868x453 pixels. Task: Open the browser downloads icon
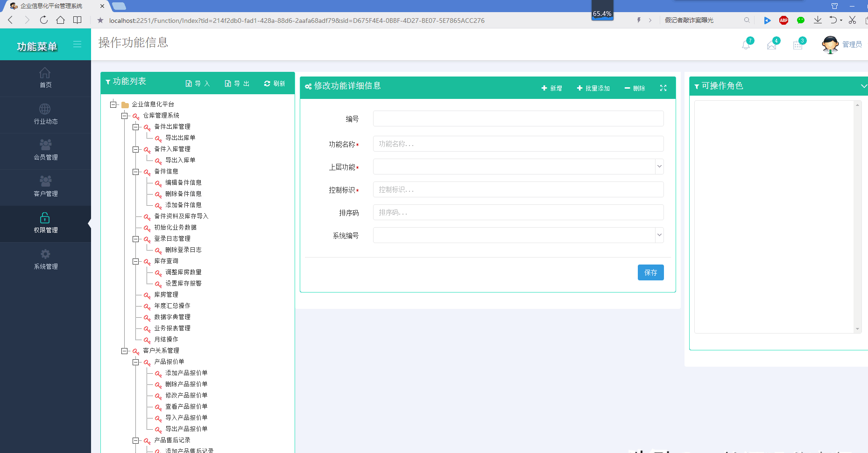coord(818,20)
